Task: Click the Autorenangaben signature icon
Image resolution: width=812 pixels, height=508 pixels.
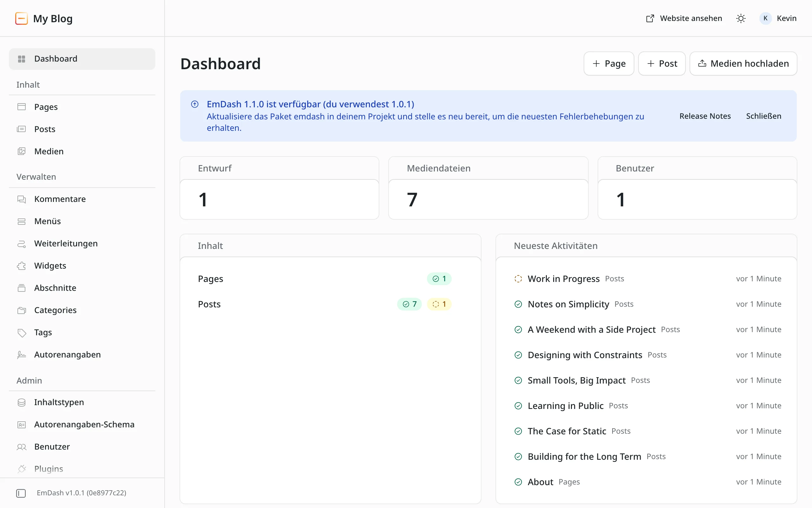Action: [22, 355]
